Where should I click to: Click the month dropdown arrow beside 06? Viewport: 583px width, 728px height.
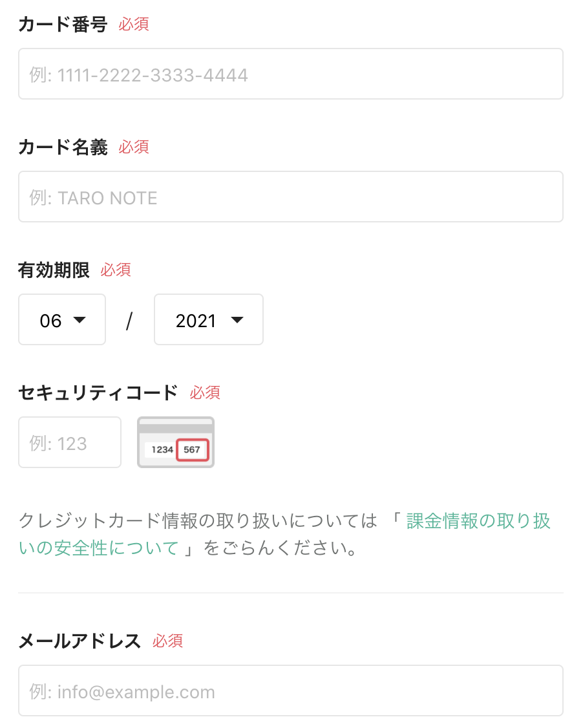coord(80,320)
